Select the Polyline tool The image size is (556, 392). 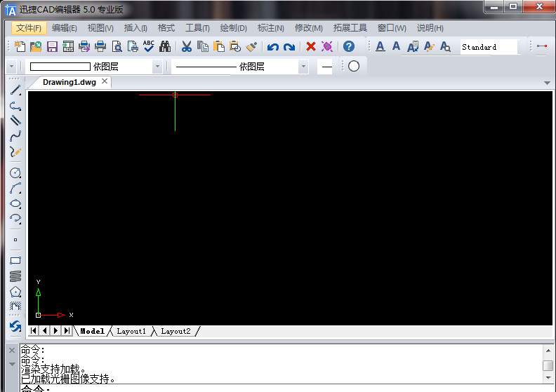15,105
